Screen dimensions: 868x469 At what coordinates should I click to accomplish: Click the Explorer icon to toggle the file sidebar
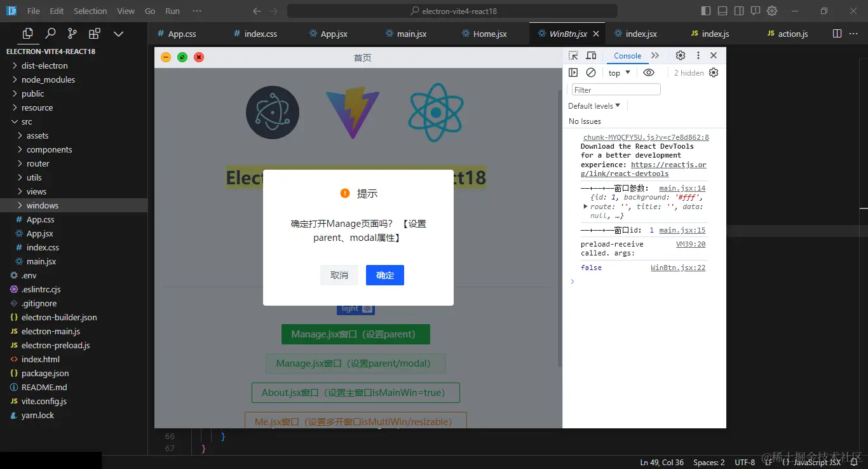pyautogui.click(x=26, y=33)
